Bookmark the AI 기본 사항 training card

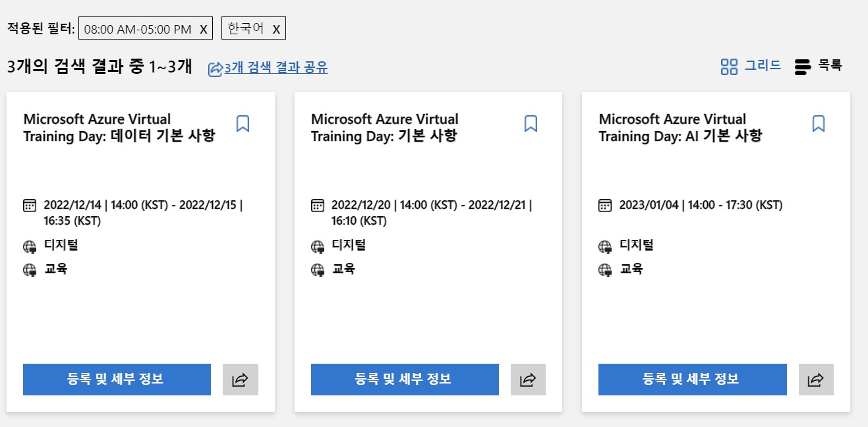[x=818, y=123]
